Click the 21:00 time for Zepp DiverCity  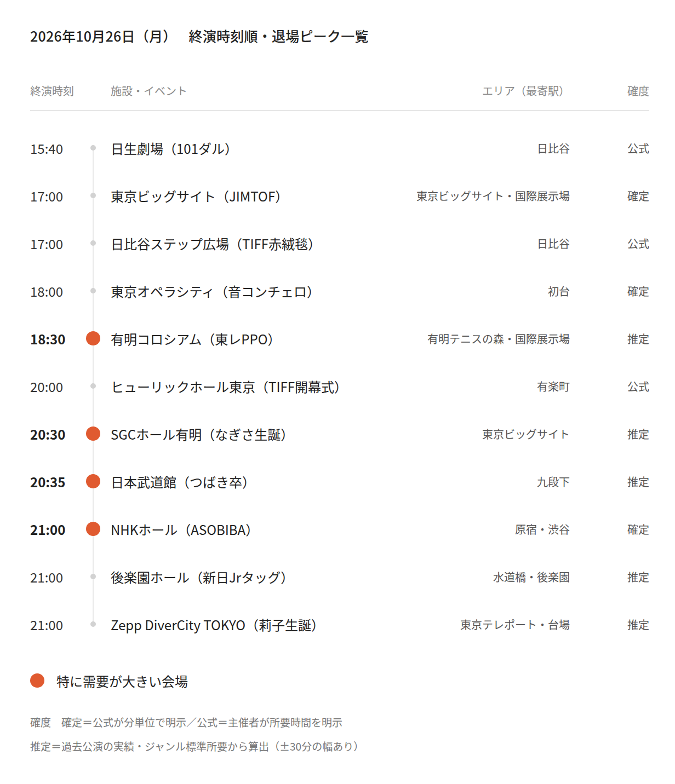[x=47, y=625]
